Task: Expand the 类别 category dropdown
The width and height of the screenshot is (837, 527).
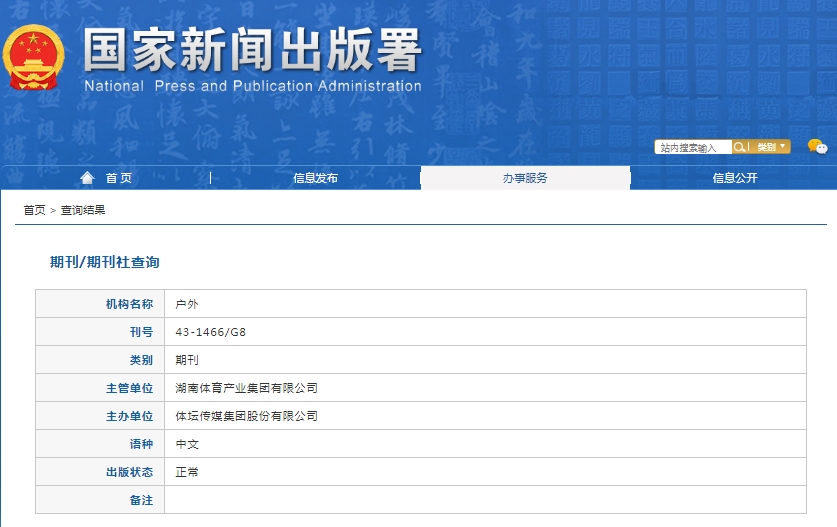Action: (771, 147)
